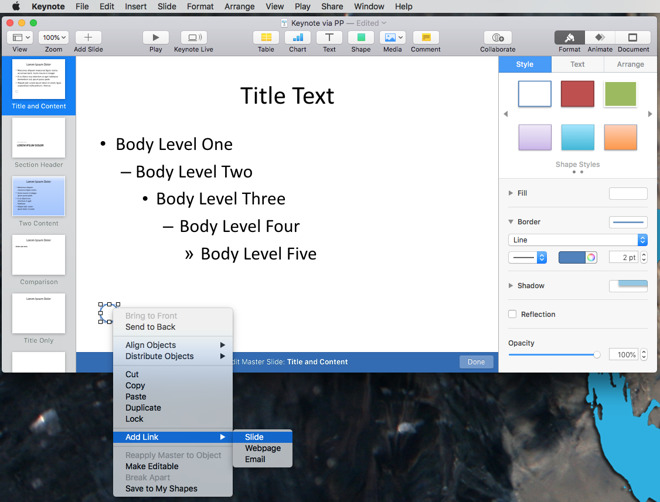Open the Media toolbar menu
Viewport: 660px width, 502px height.
click(392, 37)
